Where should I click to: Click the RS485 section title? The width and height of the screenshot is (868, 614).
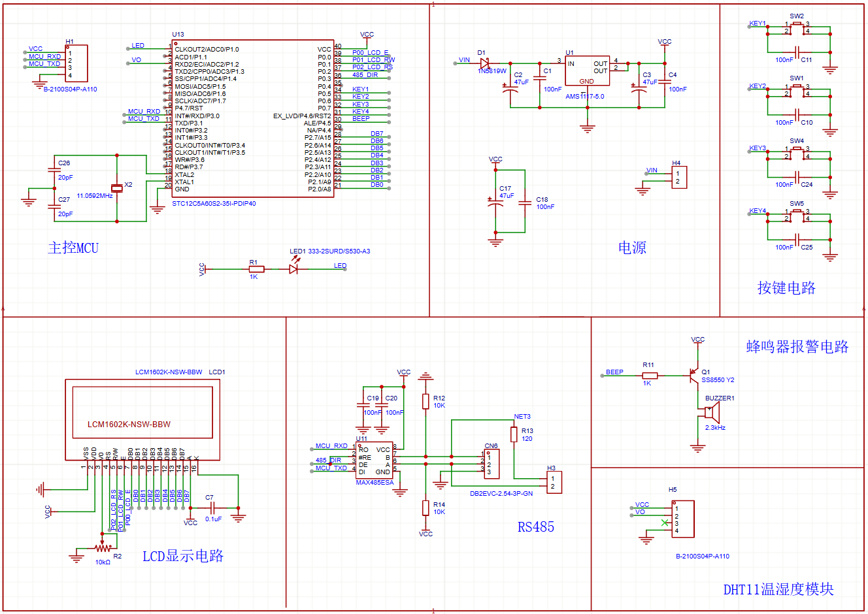click(536, 527)
